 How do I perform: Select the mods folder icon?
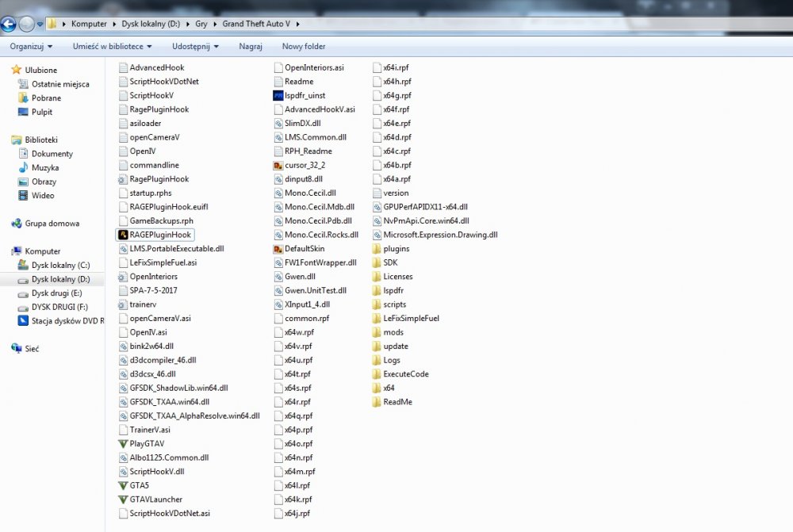click(377, 332)
